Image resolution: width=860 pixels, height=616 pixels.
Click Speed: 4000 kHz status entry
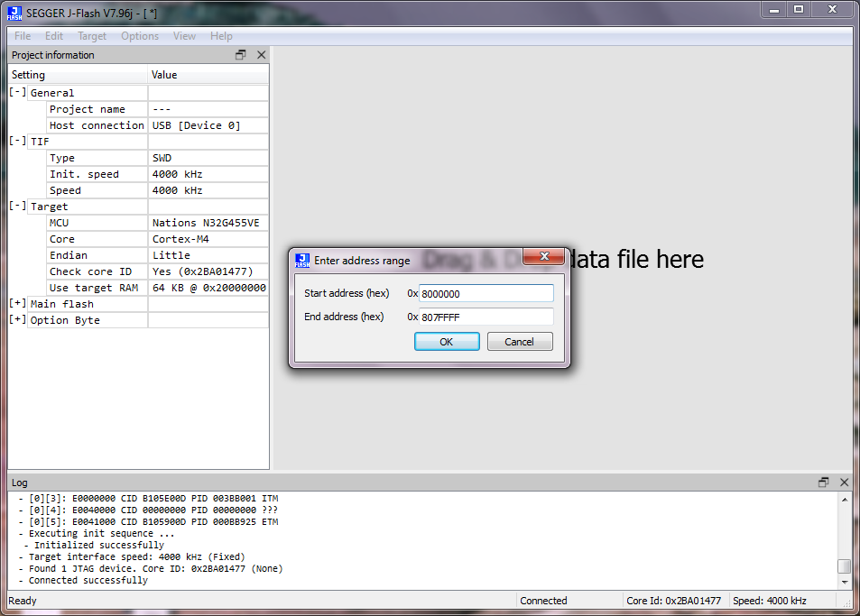770,601
